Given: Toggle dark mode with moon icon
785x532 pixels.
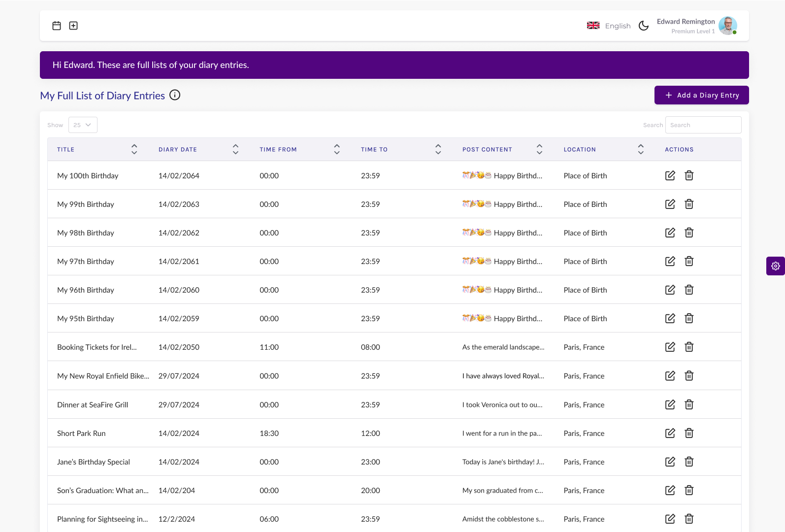Looking at the screenshot, I should [x=644, y=26].
